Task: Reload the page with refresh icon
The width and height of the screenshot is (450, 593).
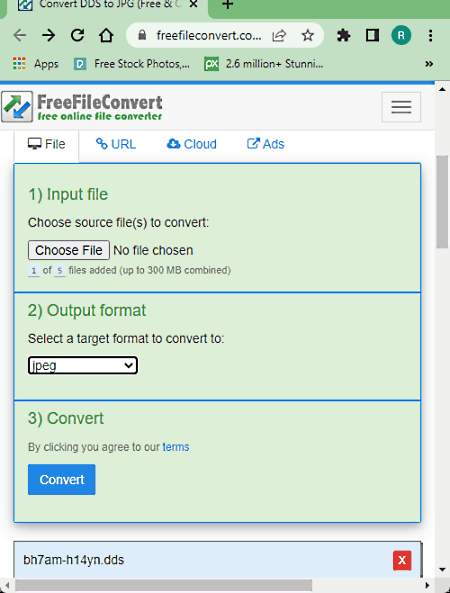Action: pos(78,35)
